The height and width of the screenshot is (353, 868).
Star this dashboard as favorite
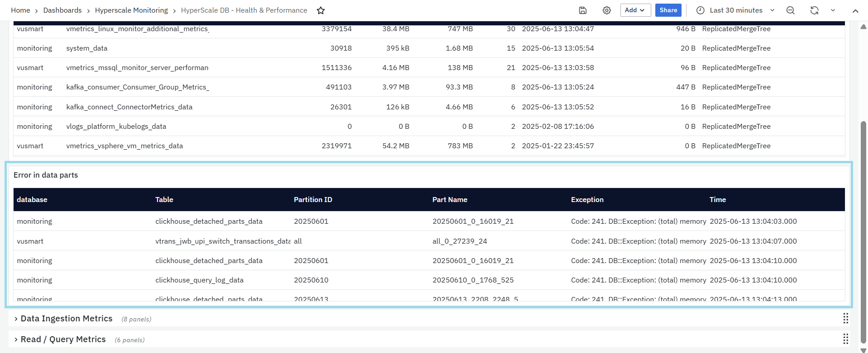pyautogui.click(x=321, y=10)
